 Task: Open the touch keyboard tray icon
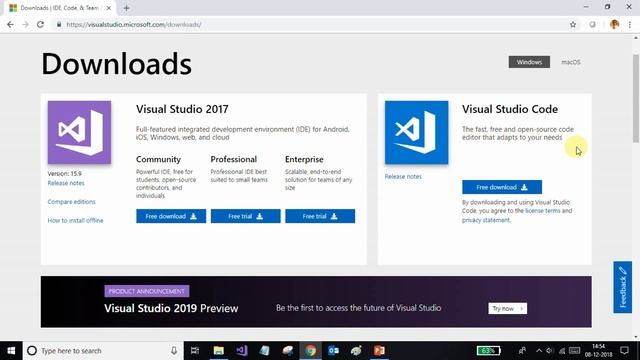coord(575,351)
